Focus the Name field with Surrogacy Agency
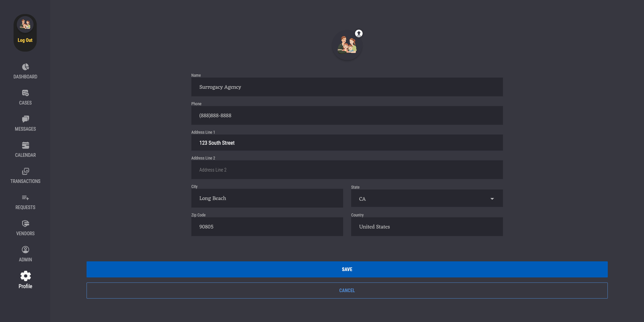Screen dimensions: 644x322 click(347, 87)
